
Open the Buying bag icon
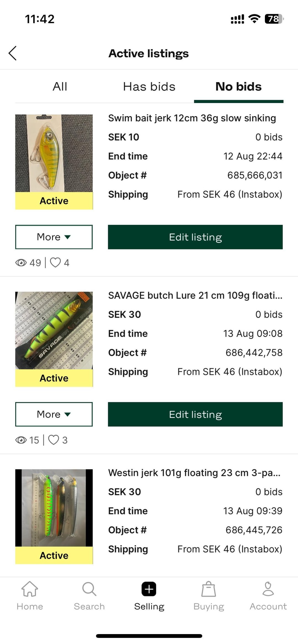(209, 589)
